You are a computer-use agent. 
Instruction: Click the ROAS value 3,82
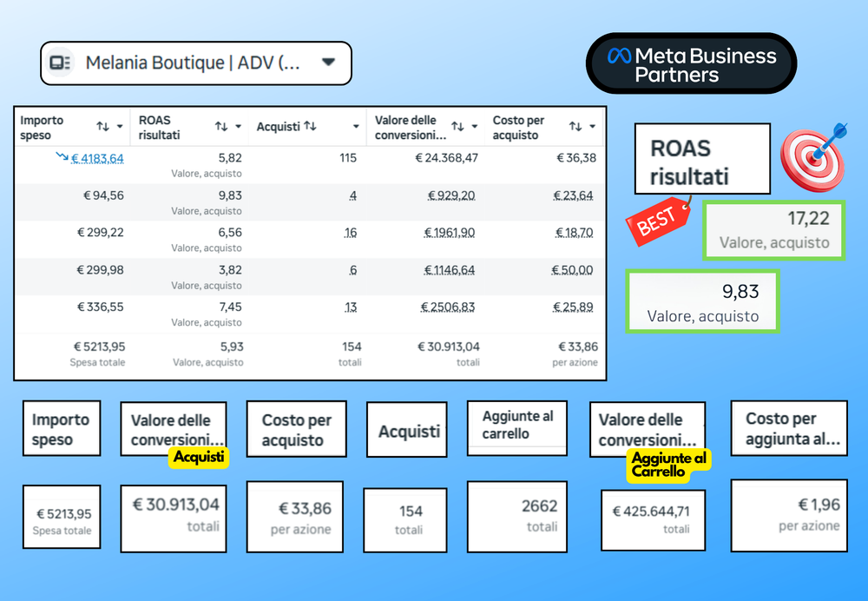[x=230, y=270]
